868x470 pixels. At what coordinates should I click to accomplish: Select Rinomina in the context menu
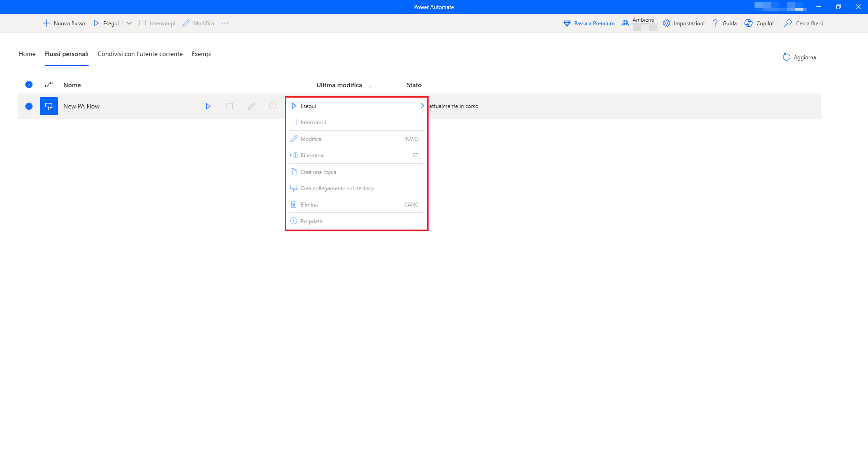[x=357, y=155]
